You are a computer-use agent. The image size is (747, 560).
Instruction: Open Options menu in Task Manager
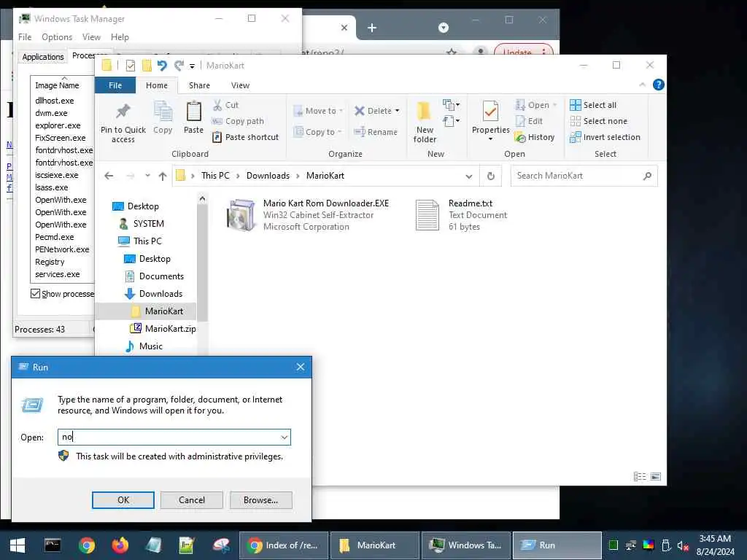57,37
